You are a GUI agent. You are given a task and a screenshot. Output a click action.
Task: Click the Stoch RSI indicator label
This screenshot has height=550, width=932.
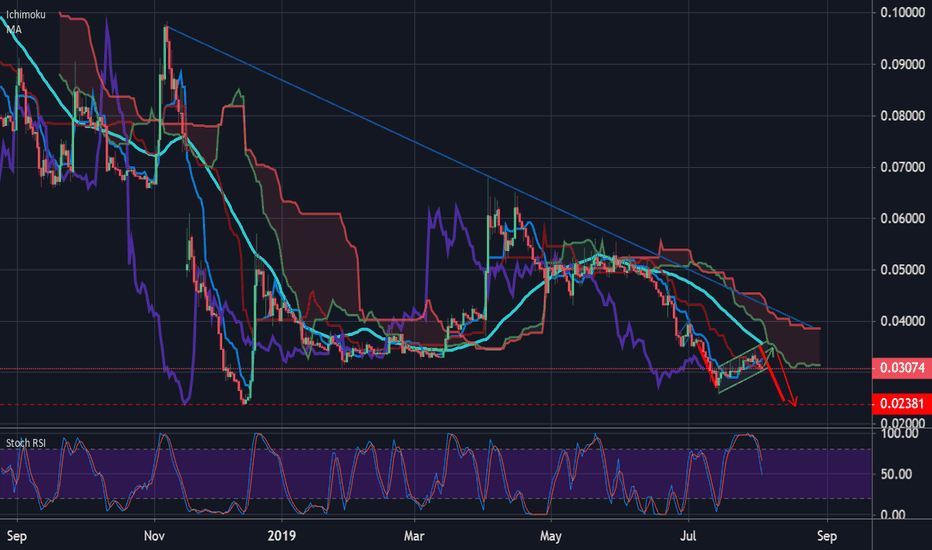(x=26, y=443)
